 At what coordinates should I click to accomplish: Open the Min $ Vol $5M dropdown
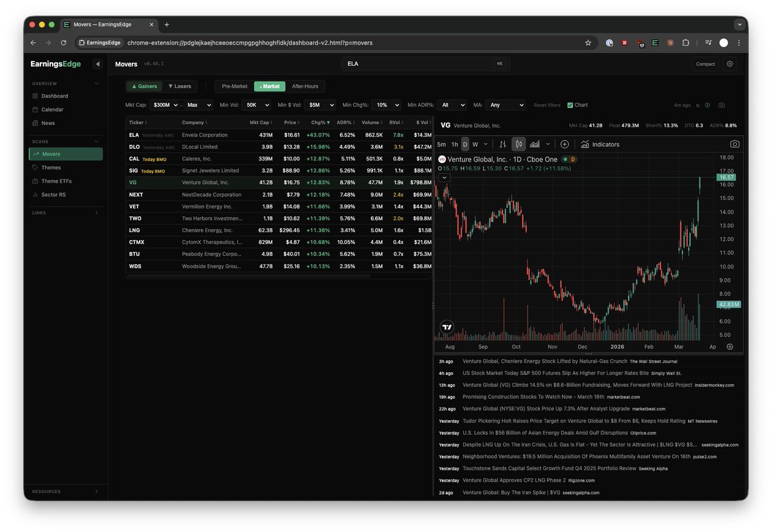pos(321,105)
